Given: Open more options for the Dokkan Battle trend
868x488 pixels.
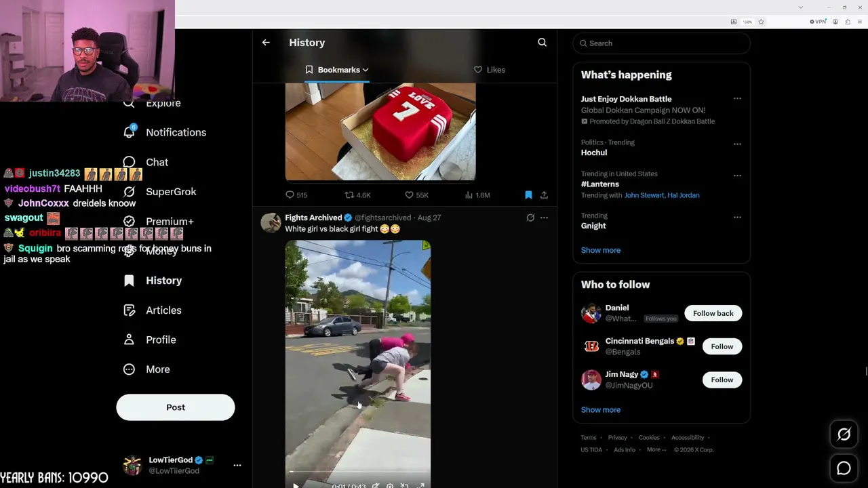Looking at the screenshot, I should tap(737, 99).
